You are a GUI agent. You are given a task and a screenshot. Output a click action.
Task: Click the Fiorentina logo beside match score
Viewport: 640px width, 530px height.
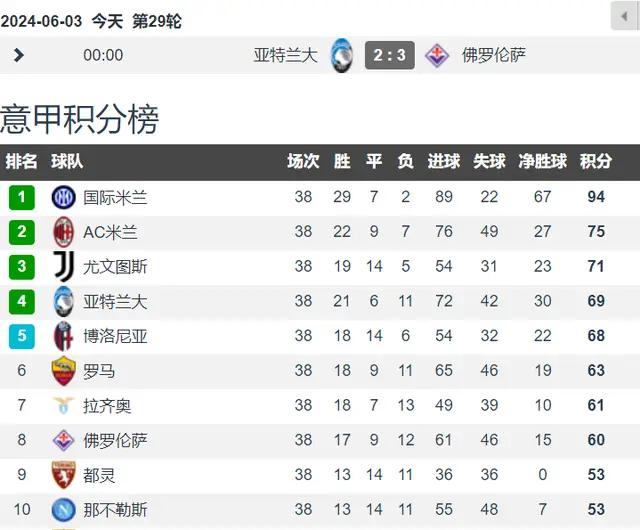[x=437, y=55]
